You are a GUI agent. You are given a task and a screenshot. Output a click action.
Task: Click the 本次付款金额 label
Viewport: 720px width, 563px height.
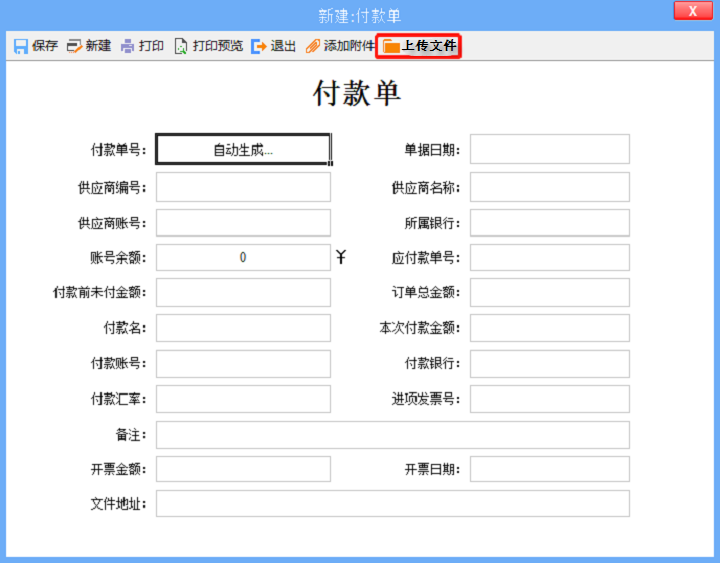pos(420,328)
